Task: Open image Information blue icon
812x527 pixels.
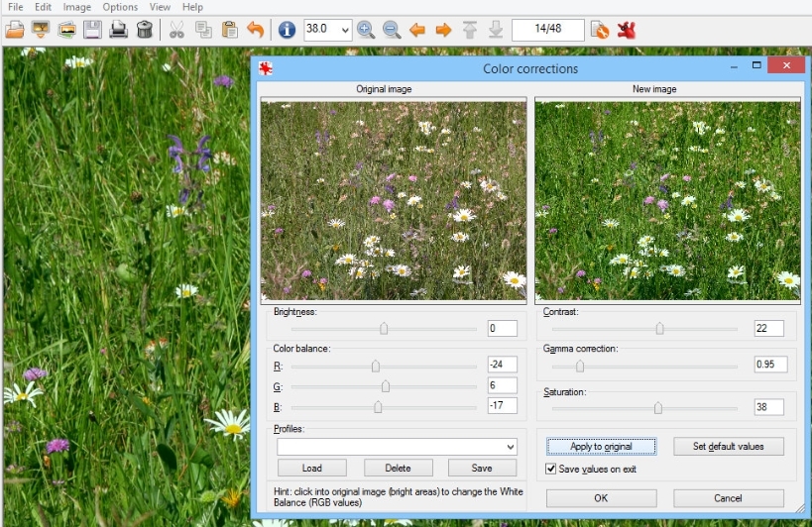Action: tap(287, 30)
